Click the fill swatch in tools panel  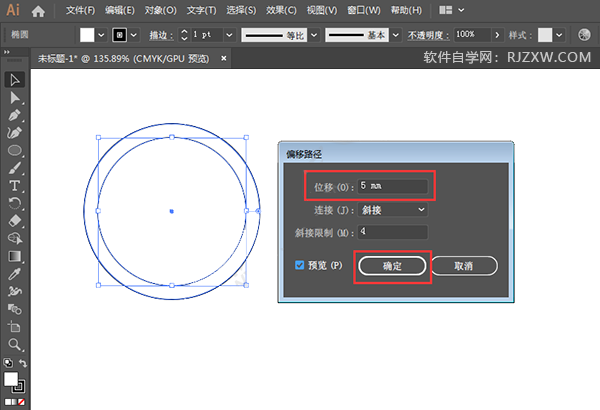click(11, 379)
